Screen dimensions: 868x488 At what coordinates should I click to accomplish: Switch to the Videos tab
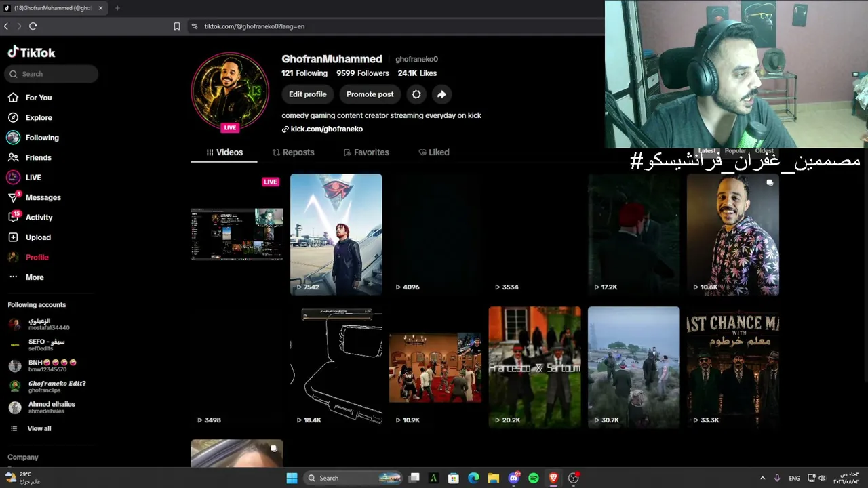[x=224, y=152]
